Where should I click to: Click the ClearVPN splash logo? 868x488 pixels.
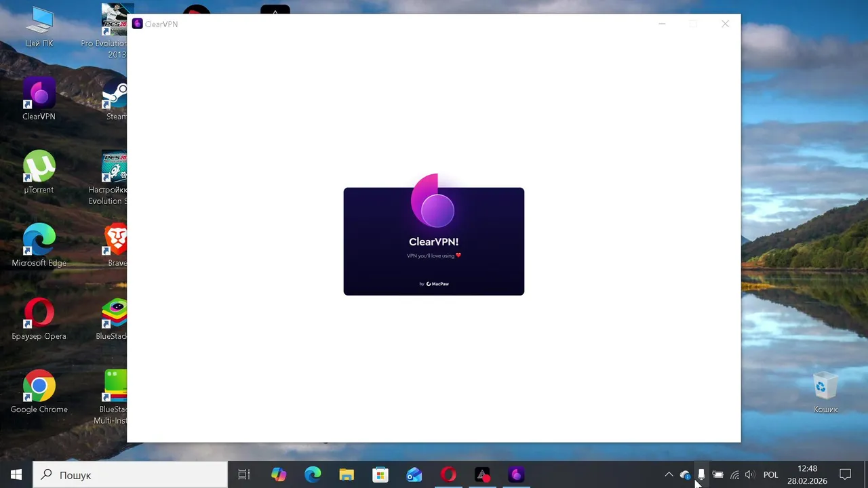point(434,201)
